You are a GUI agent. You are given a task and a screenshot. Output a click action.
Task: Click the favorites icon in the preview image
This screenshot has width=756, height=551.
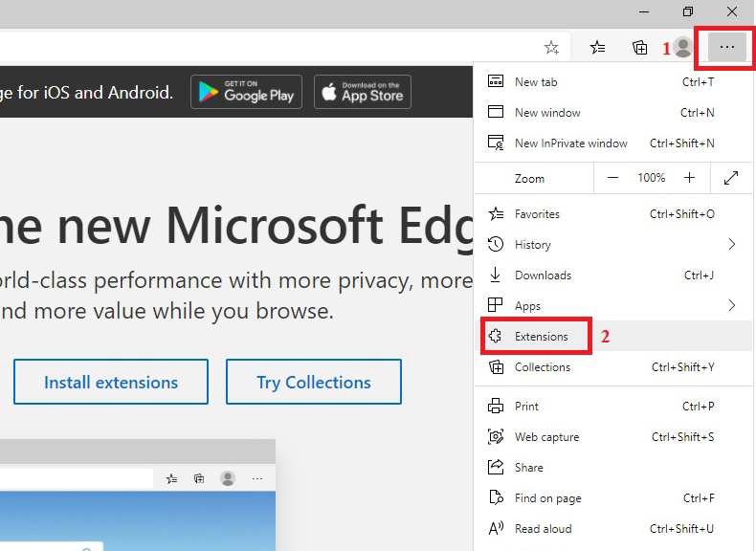pyautogui.click(x=171, y=478)
